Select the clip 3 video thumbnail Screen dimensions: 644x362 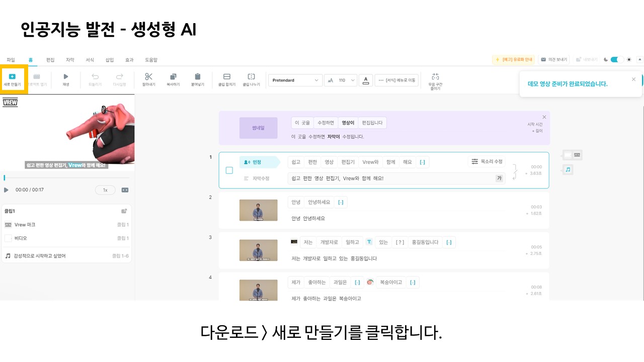coord(258,250)
